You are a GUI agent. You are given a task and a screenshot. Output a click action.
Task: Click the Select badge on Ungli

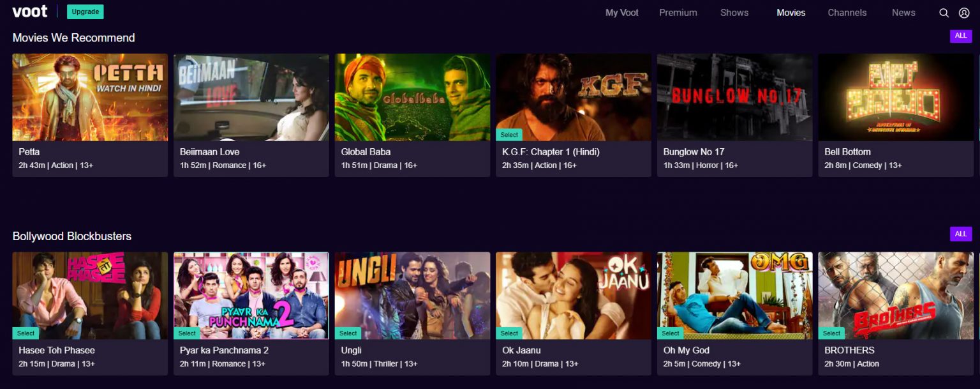pyautogui.click(x=348, y=333)
